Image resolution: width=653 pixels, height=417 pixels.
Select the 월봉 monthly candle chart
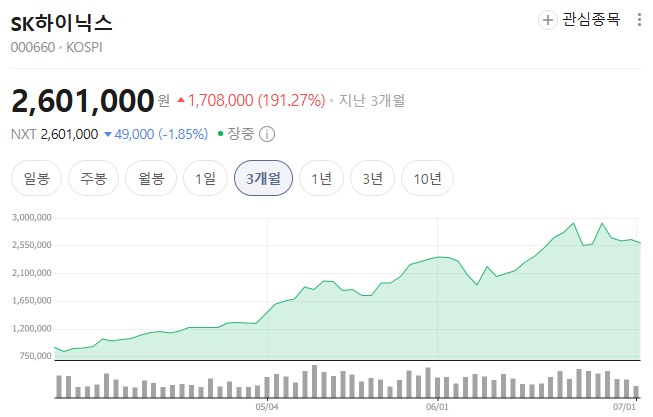[x=151, y=178]
